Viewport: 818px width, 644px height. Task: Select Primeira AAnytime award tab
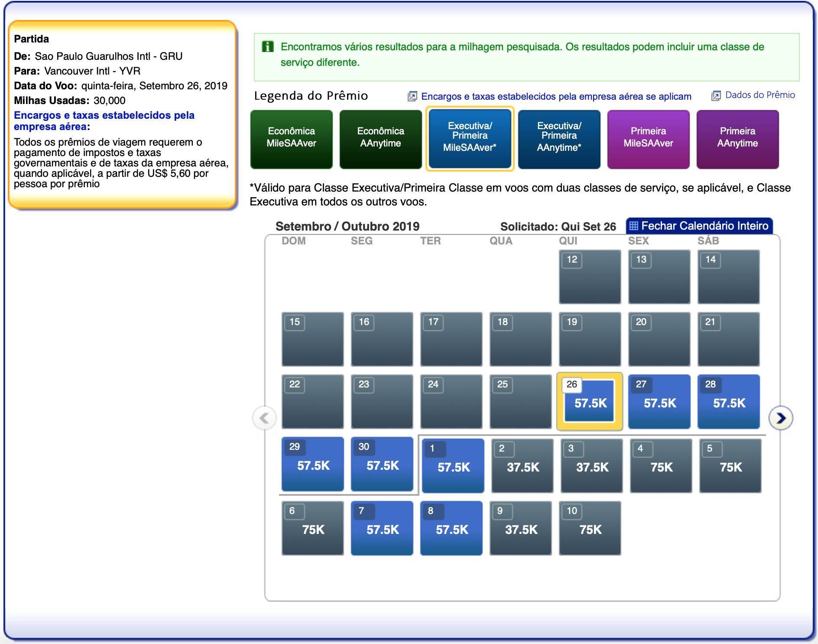[x=738, y=139]
